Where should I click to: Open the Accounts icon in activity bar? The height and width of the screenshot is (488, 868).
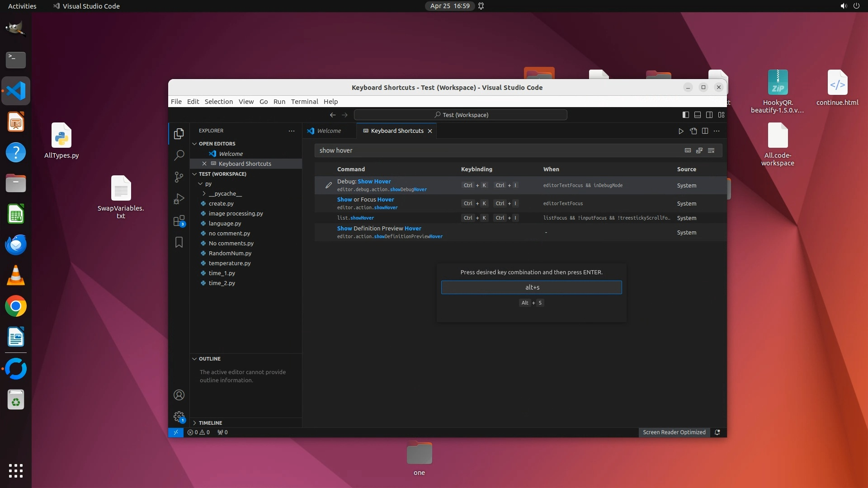[179, 395]
